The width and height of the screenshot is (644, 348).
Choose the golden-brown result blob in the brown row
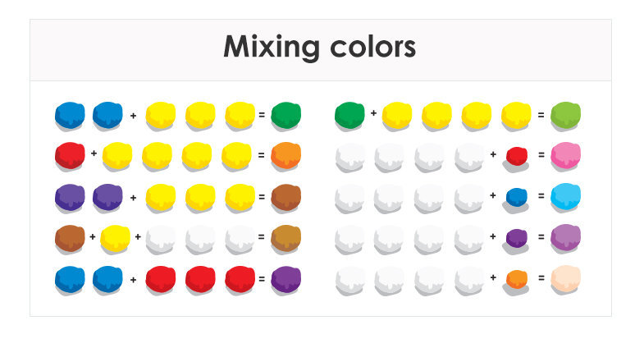pyautogui.click(x=285, y=236)
